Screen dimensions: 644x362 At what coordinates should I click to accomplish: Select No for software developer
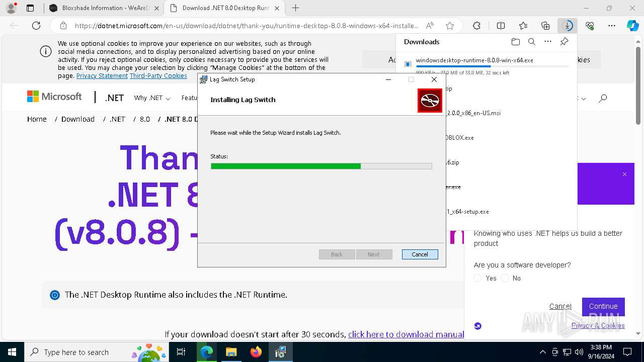coord(505,278)
